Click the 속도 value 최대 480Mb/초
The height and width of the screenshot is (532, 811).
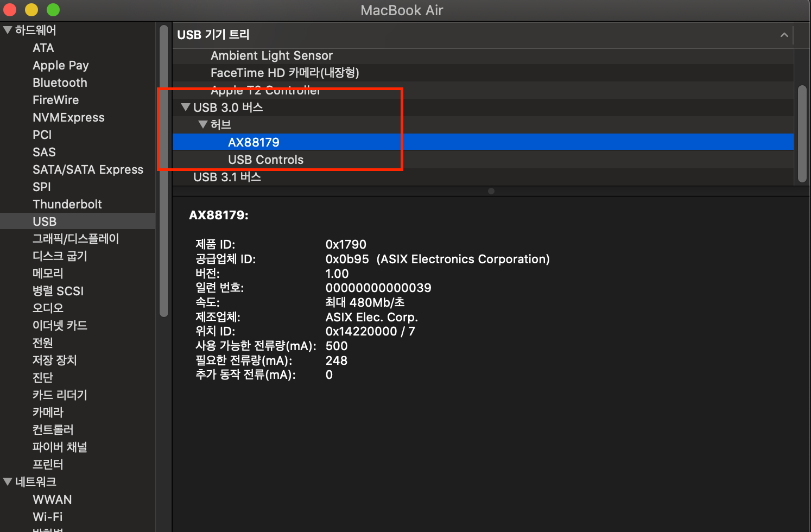tap(365, 302)
